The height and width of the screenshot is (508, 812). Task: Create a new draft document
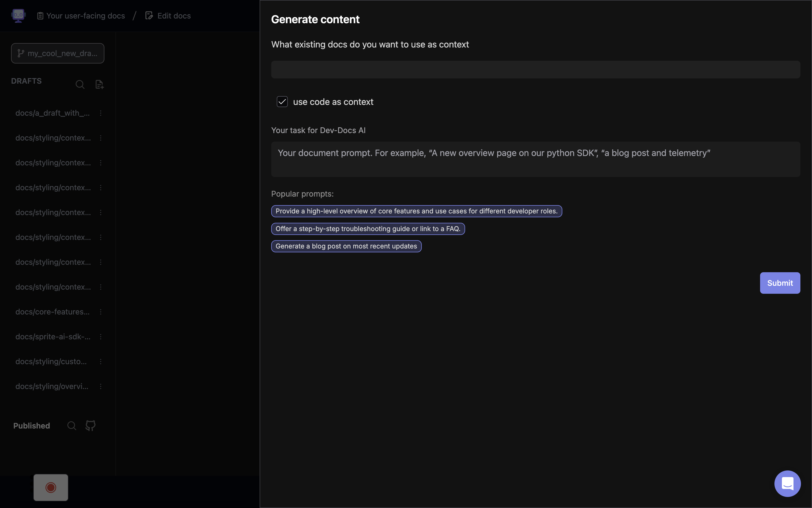99,84
